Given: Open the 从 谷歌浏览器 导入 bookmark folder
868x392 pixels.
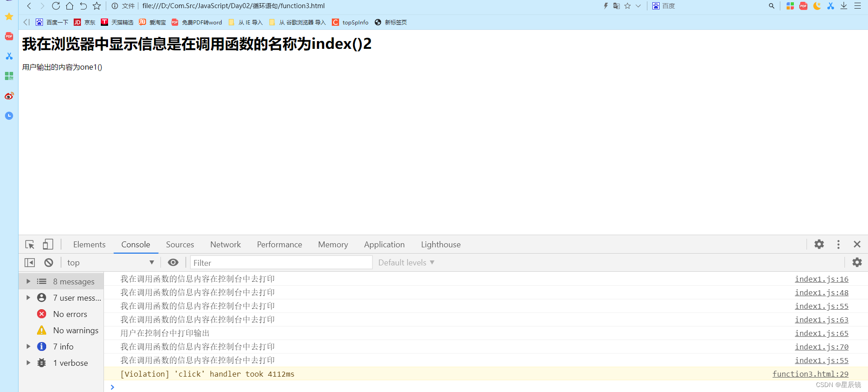Looking at the screenshot, I should 297,22.
